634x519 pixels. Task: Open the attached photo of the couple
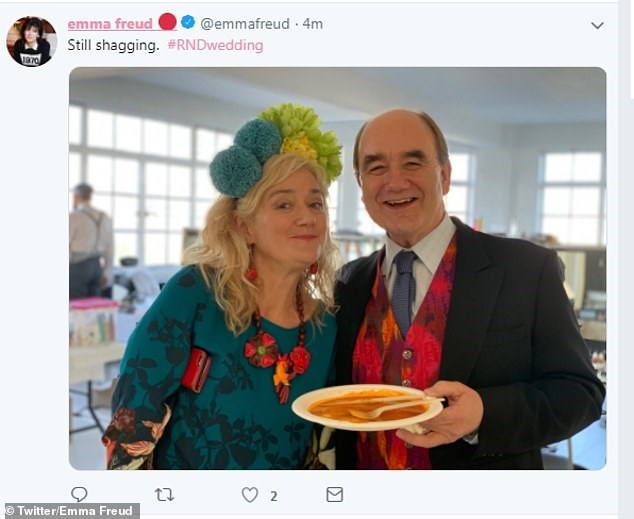click(338, 268)
